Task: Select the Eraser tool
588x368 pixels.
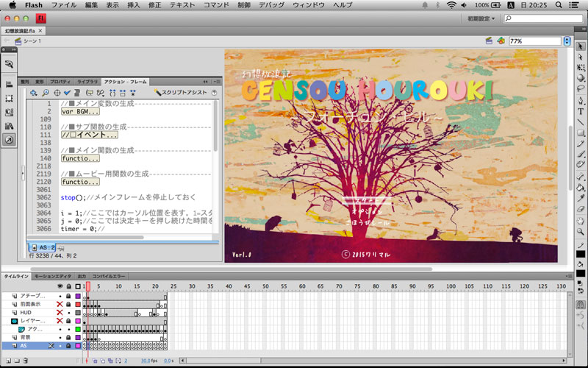Action: pyautogui.click(x=581, y=209)
